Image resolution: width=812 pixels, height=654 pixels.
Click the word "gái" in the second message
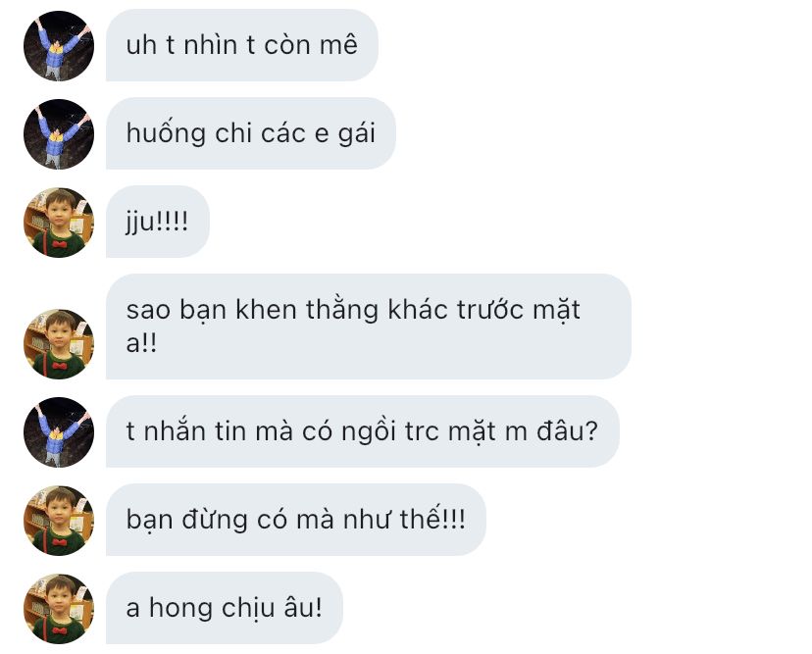coord(356,134)
